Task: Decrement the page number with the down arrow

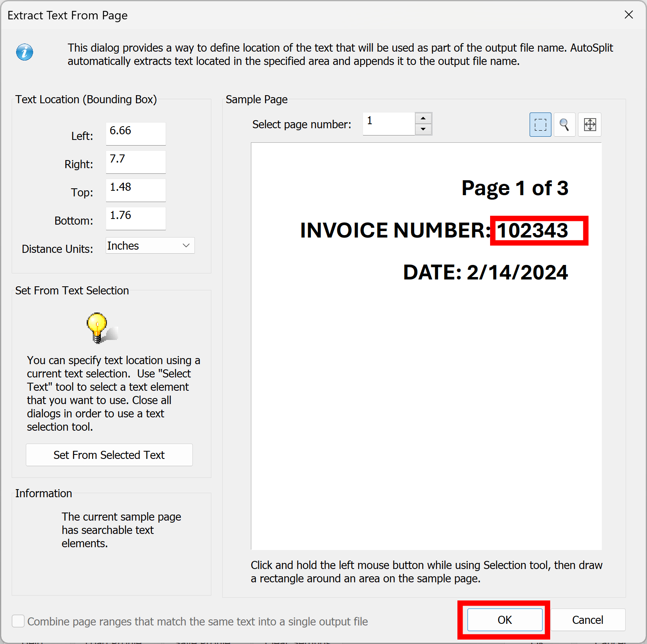Action: point(423,129)
